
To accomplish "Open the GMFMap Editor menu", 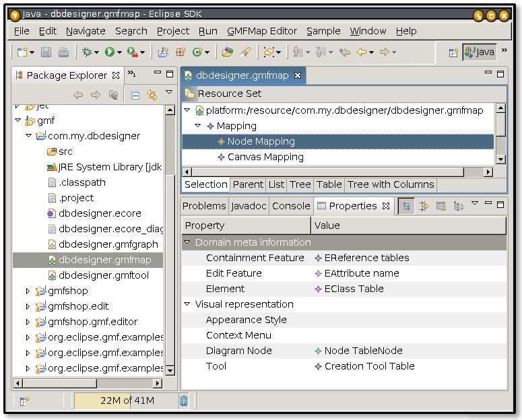I will click(x=261, y=31).
